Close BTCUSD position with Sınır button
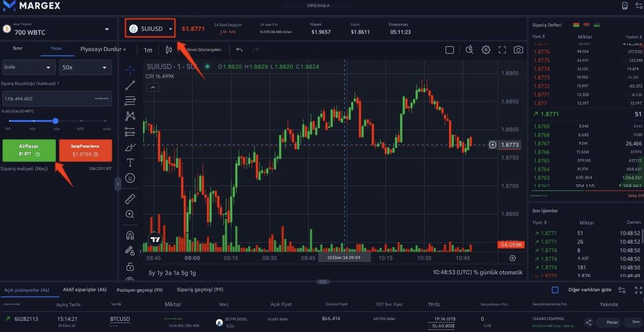Image resolution: width=644 pixels, height=332 pixels. (635, 322)
